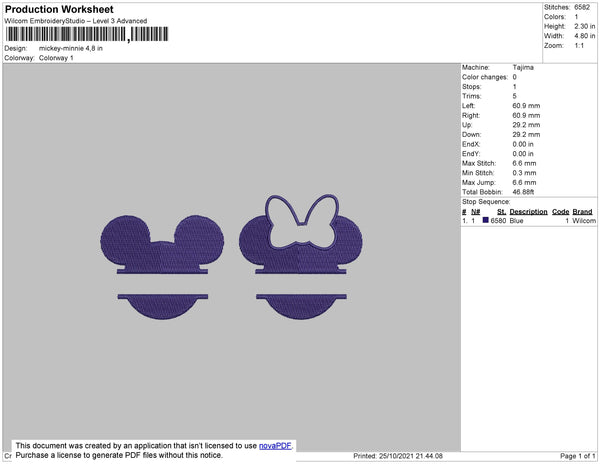Viewport: 600px width, 464px height.
Task: Click the Stitches value 6582
Action: click(x=582, y=7)
